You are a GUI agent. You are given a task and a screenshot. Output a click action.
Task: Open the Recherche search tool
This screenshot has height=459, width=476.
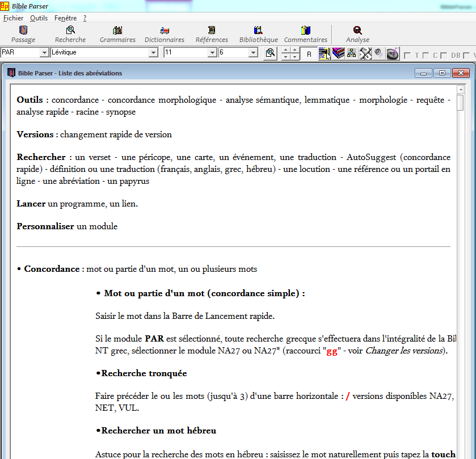70,34
